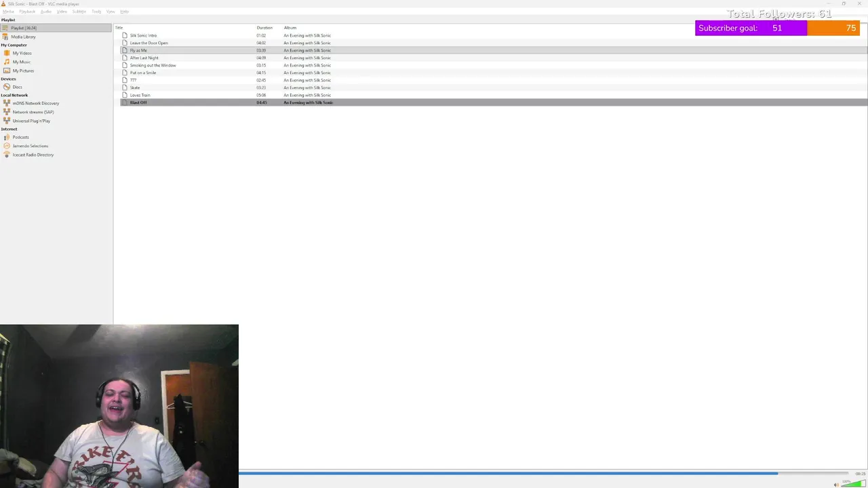Select 'Podcasts' label in sidebar

click(x=20, y=137)
